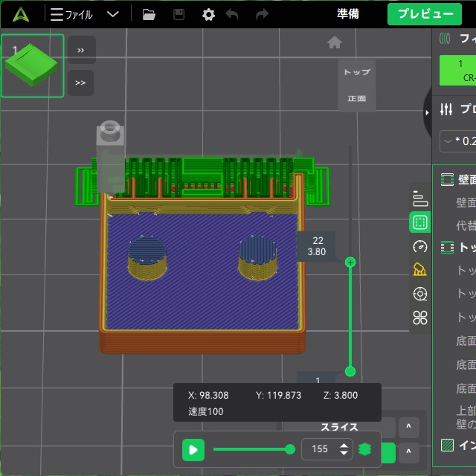Click the プレビュー button
Viewport: 476px width, 476px height.
425,14
